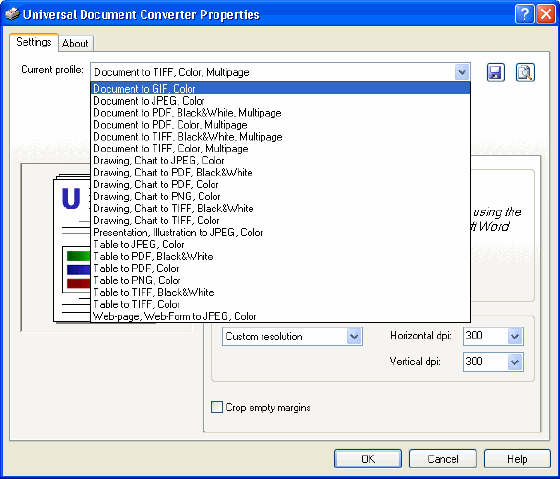Pick Table to TIFF, Color
Screen dimensions: 560x479
(280, 304)
